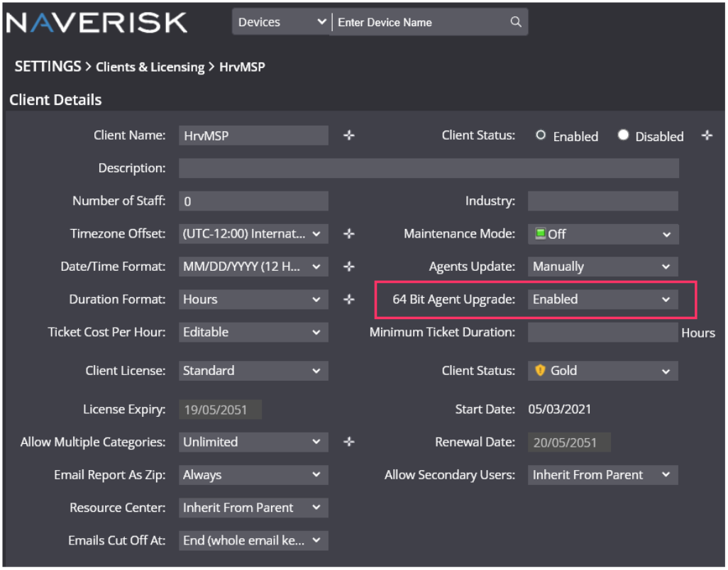Image resolution: width=728 pixels, height=570 pixels.
Task: Open the Devices search-type dropdown
Action: click(x=282, y=22)
